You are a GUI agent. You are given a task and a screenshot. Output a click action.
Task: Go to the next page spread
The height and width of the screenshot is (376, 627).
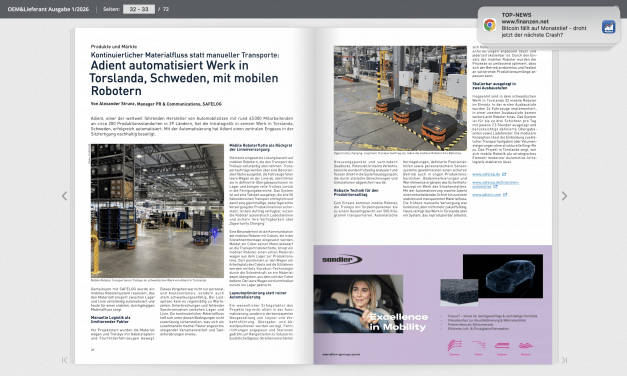[564, 196]
